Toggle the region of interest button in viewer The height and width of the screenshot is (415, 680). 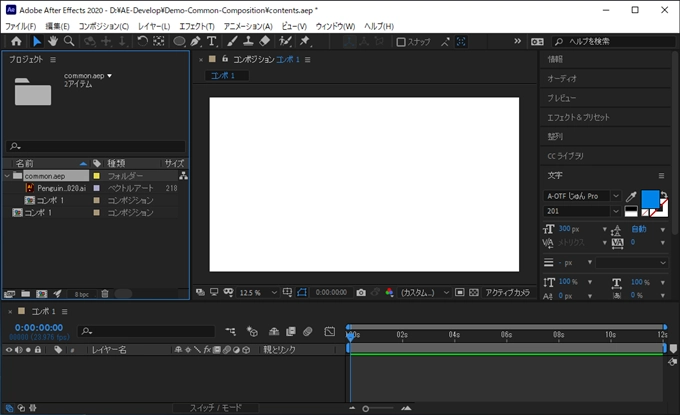460,293
